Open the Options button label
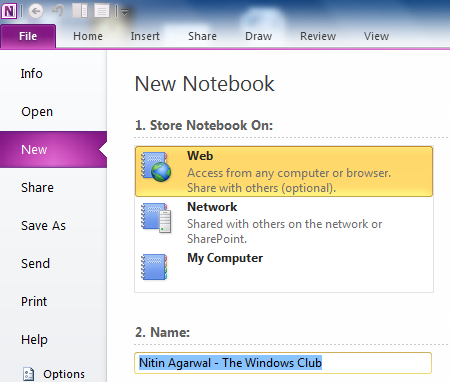Image resolution: width=450 pixels, height=382 pixels. click(x=64, y=374)
